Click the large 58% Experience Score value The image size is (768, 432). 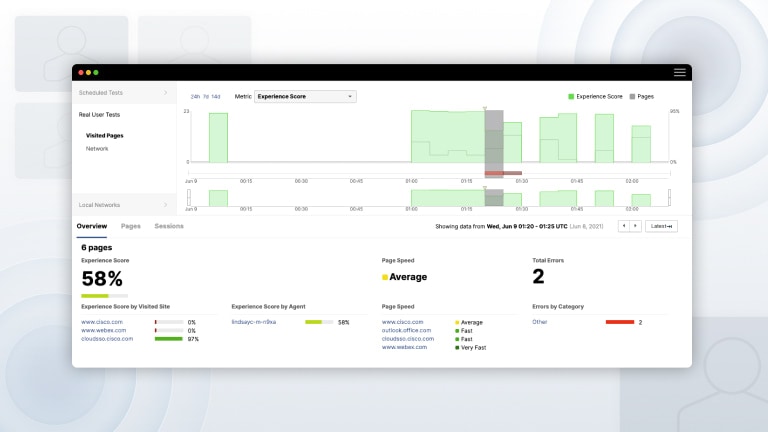102,279
